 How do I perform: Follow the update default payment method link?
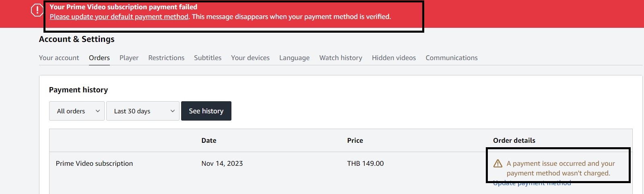pyautogui.click(x=119, y=17)
